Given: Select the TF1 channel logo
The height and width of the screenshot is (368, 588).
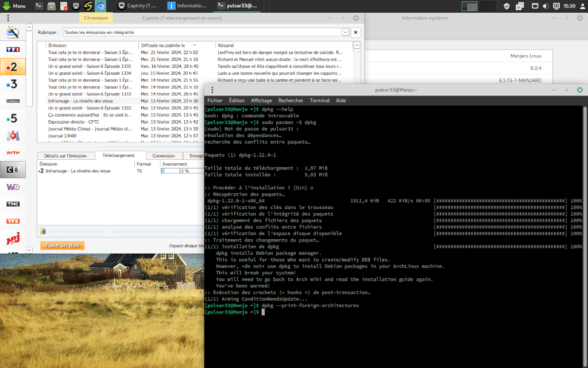Looking at the screenshot, I should point(13,49).
